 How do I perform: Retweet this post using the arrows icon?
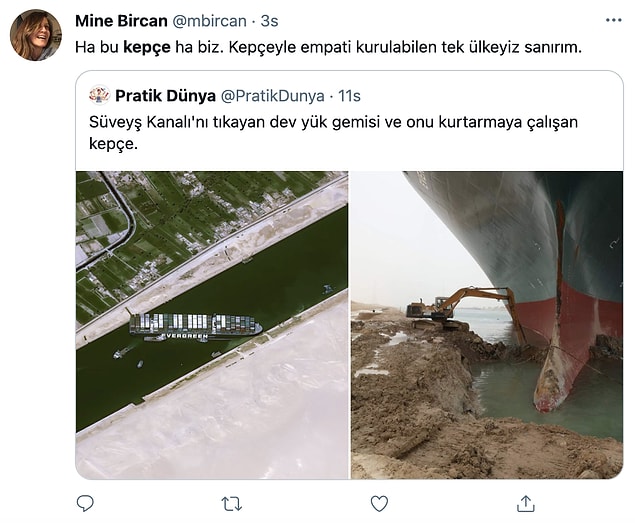pyautogui.click(x=232, y=504)
